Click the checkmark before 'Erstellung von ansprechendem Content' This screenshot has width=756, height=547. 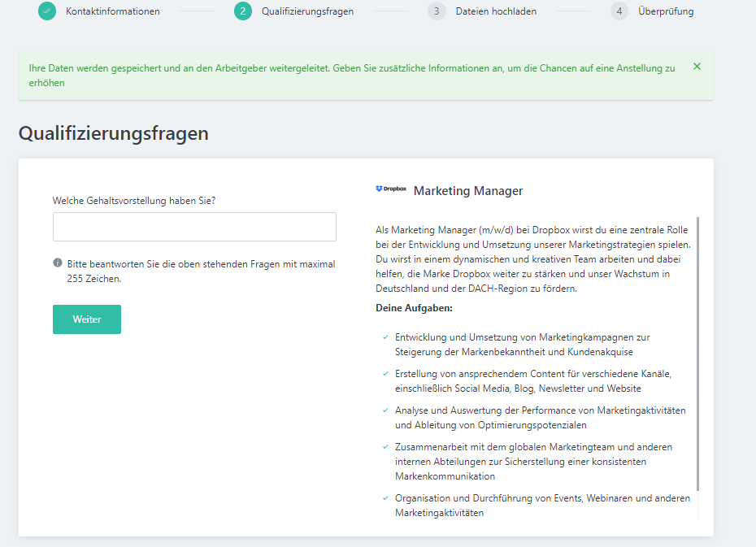(385, 374)
